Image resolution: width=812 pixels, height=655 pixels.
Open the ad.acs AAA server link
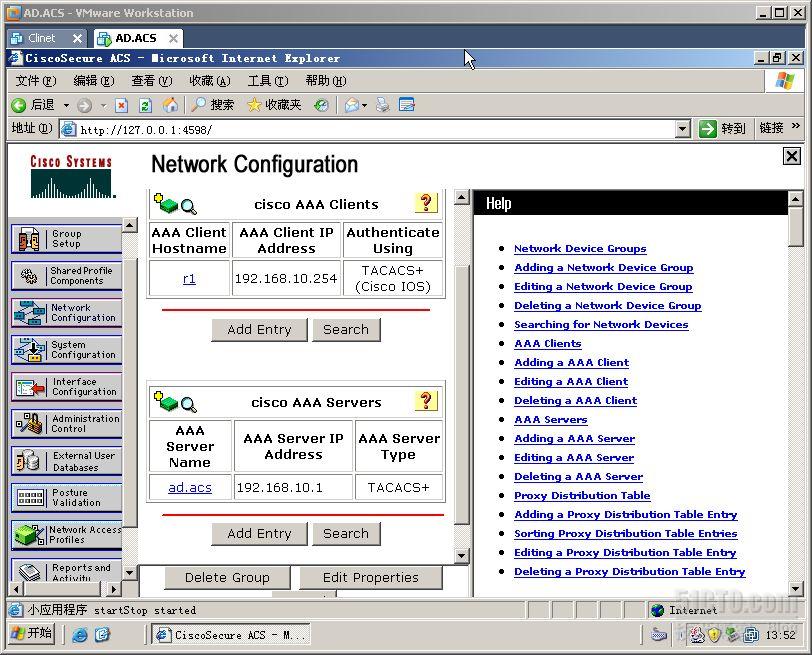pos(190,487)
